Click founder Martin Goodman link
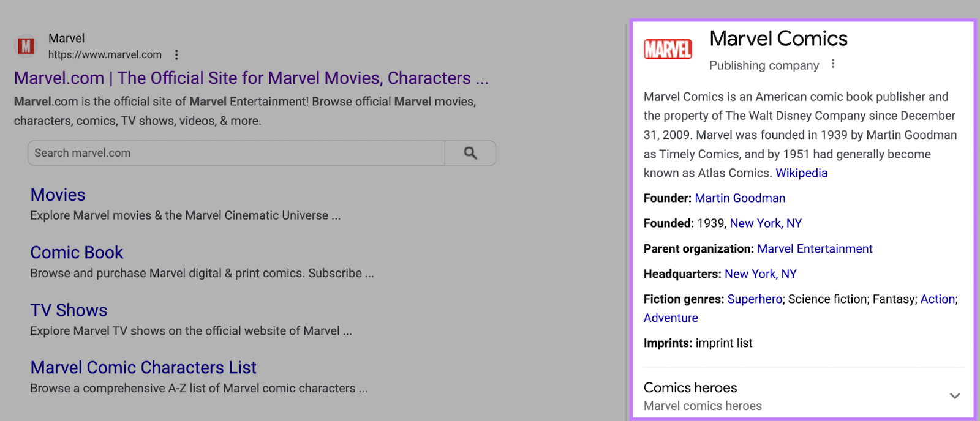Image resolution: width=980 pixels, height=421 pixels. (x=740, y=198)
